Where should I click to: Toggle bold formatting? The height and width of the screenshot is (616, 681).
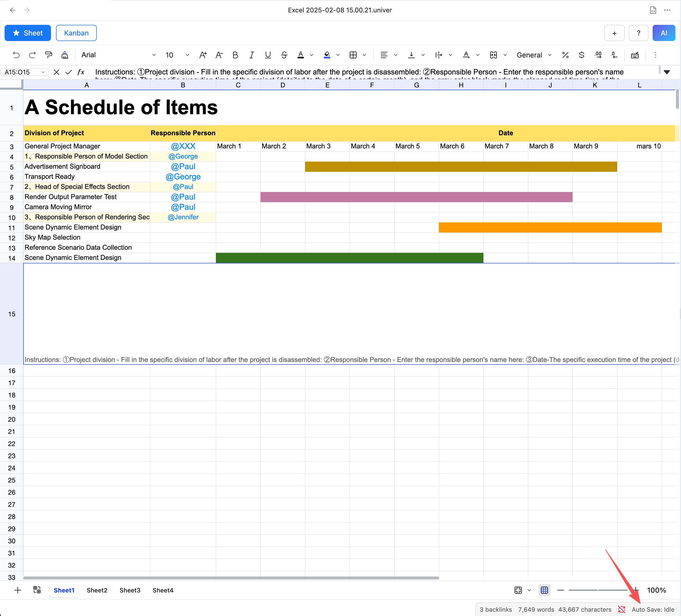[235, 55]
